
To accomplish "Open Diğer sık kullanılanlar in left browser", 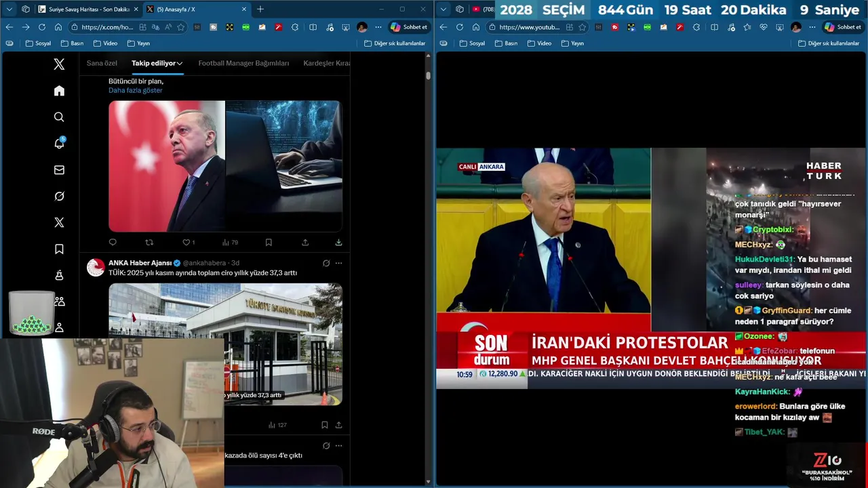I will pyautogui.click(x=395, y=43).
